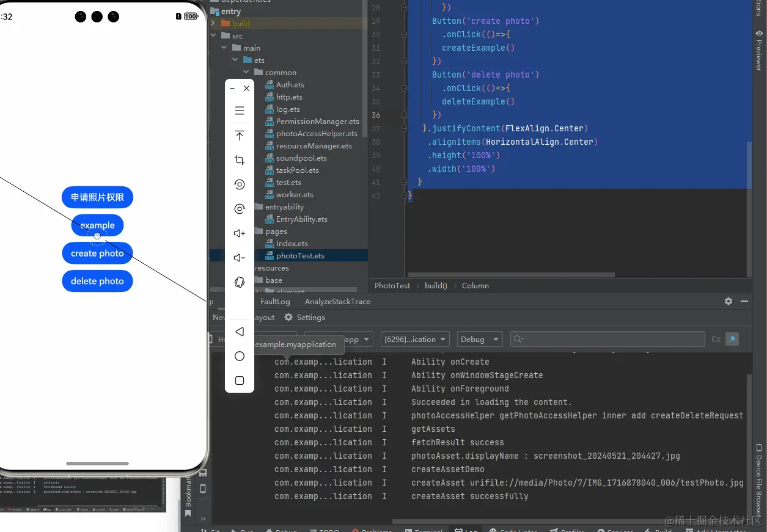Viewport: 767px width, 532px height.
Task: Open Log panel gear options
Action: click(728, 301)
